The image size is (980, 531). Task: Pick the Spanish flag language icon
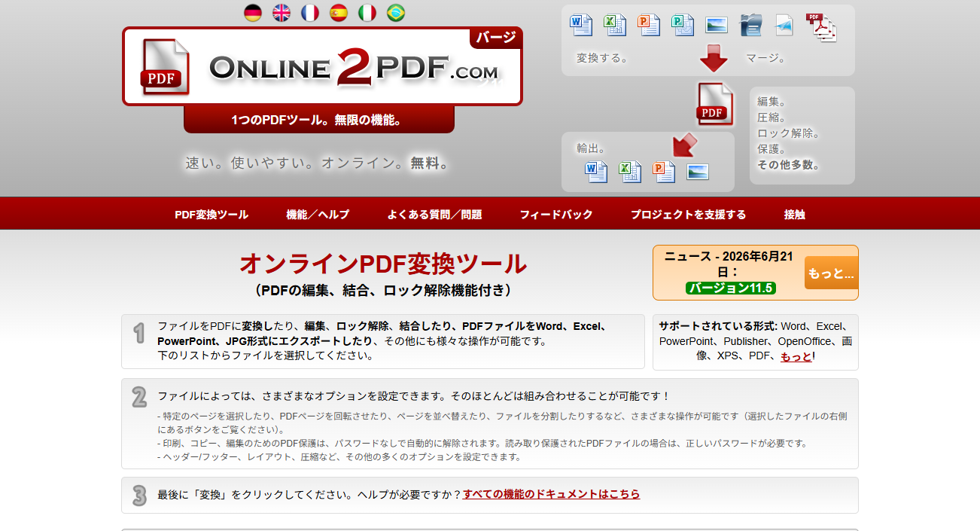pos(339,13)
